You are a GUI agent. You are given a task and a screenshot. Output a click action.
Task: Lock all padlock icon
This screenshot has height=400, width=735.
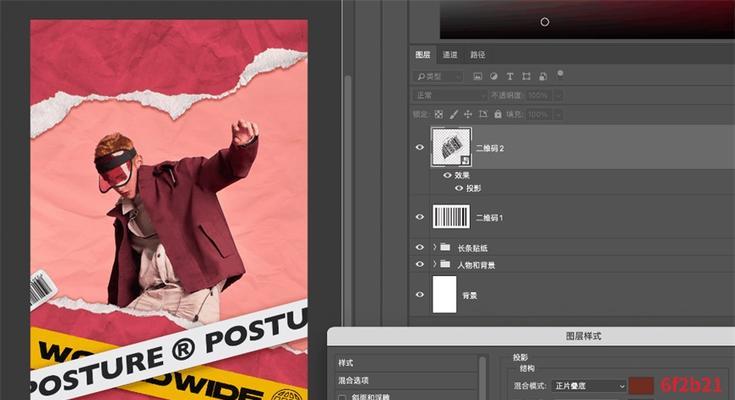pos(498,114)
